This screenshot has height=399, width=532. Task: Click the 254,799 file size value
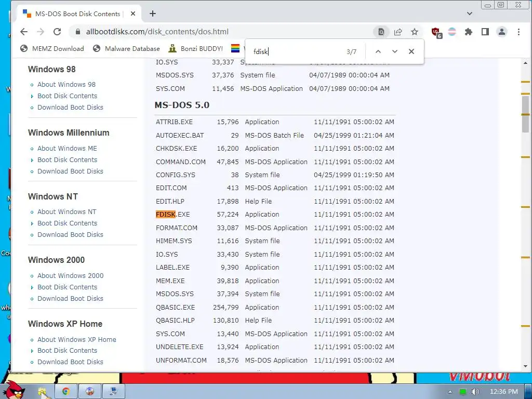click(225, 308)
